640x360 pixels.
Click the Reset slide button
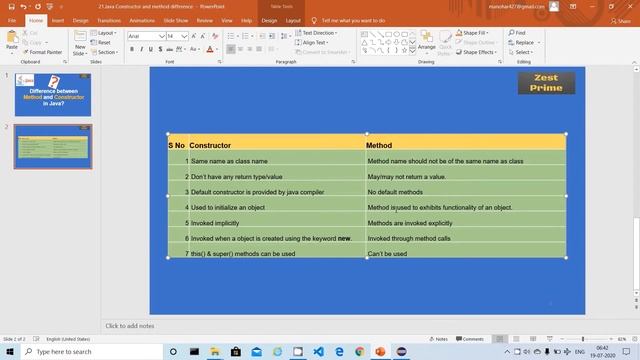[101, 42]
